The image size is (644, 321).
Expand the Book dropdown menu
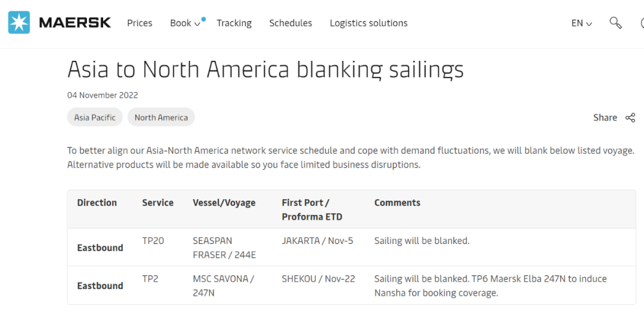pyautogui.click(x=185, y=23)
